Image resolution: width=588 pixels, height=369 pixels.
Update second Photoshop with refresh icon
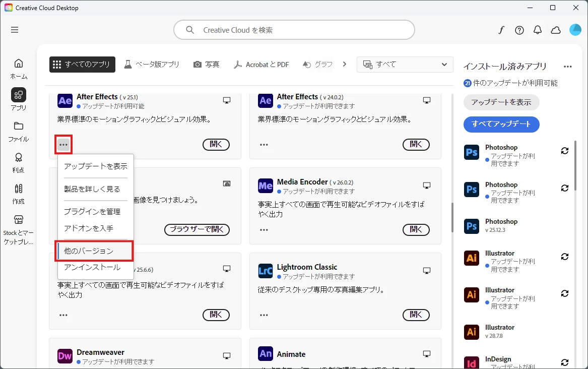coord(565,188)
